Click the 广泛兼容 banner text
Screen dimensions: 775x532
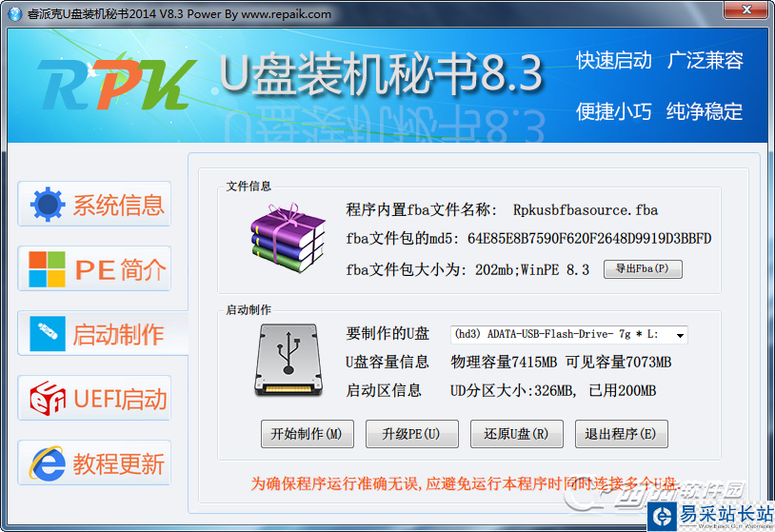[705, 60]
